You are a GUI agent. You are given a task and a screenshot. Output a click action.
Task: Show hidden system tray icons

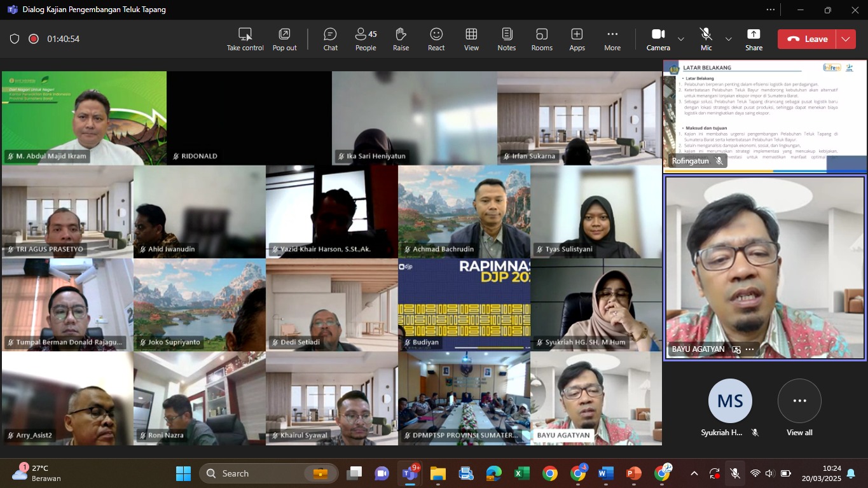[694, 473]
